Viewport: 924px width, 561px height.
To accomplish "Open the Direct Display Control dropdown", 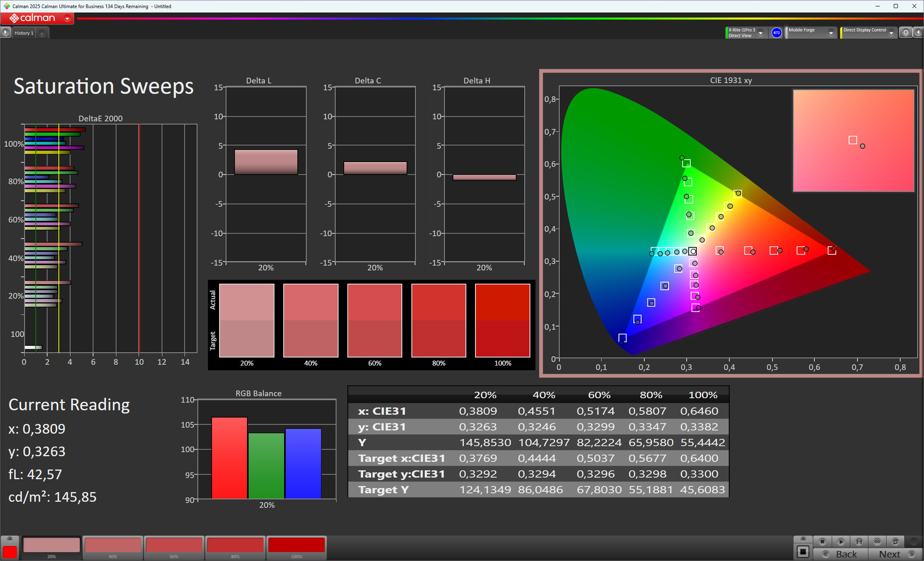I will [891, 33].
